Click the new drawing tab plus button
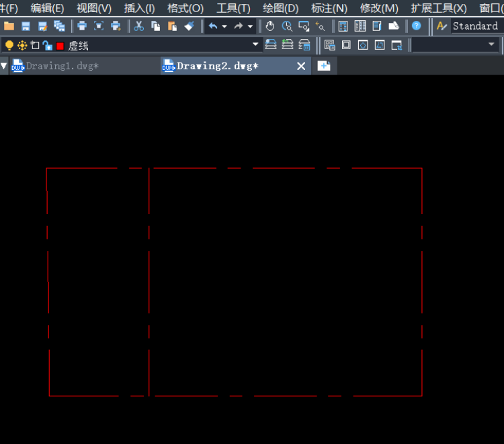Image resolution: width=504 pixels, height=444 pixels. pos(324,66)
